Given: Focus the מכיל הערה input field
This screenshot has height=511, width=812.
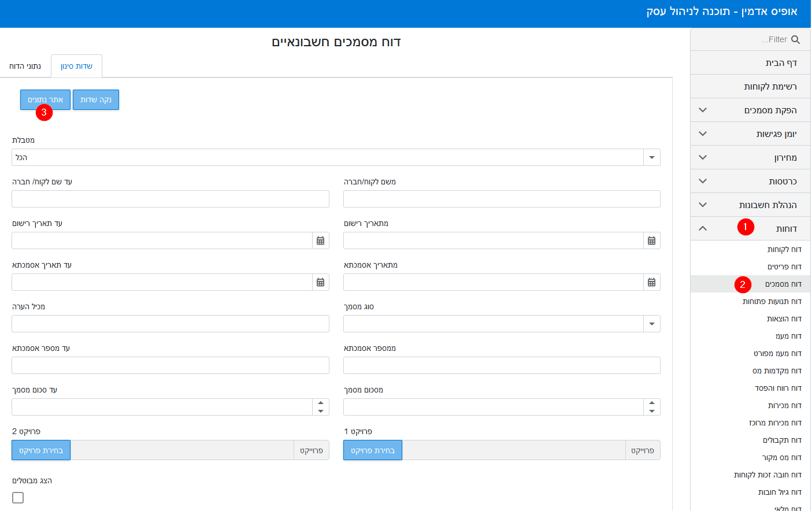Looking at the screenshot, I should pyautogui.click(x=170, y=324).
